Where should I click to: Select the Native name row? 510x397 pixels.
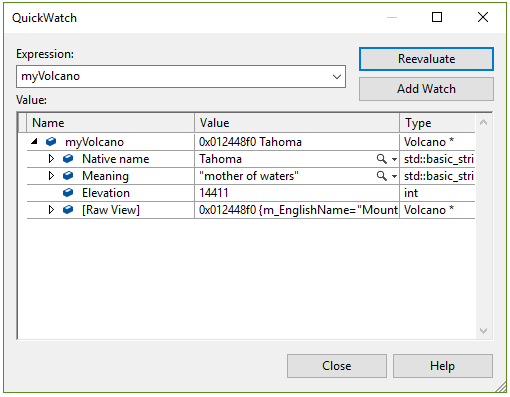click(116, 159)
